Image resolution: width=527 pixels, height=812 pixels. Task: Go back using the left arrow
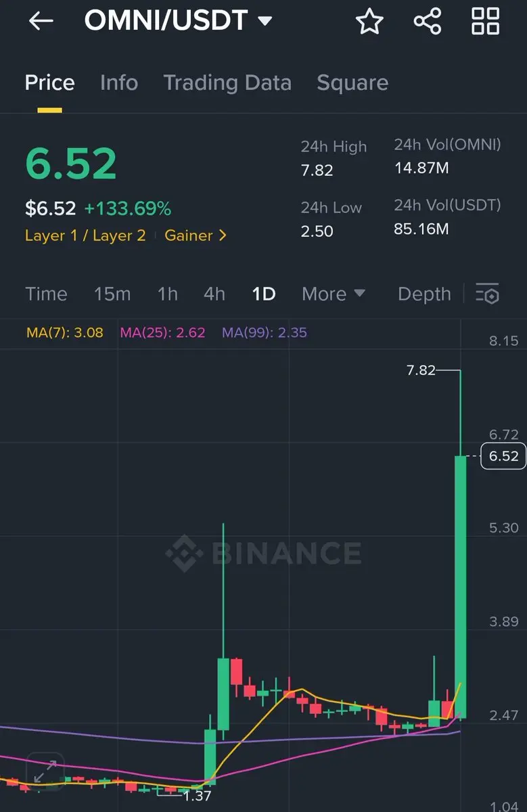pos(41,21)
